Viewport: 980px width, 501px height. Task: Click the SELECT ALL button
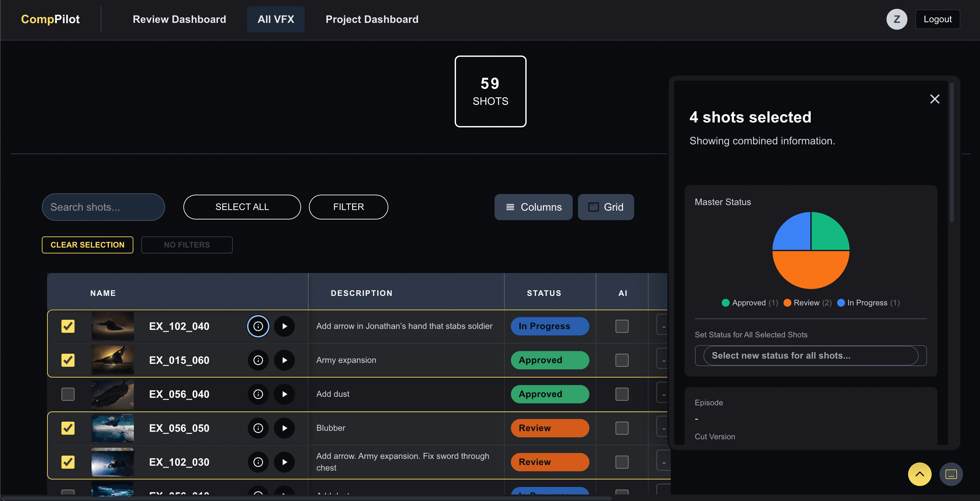[242, 207]
